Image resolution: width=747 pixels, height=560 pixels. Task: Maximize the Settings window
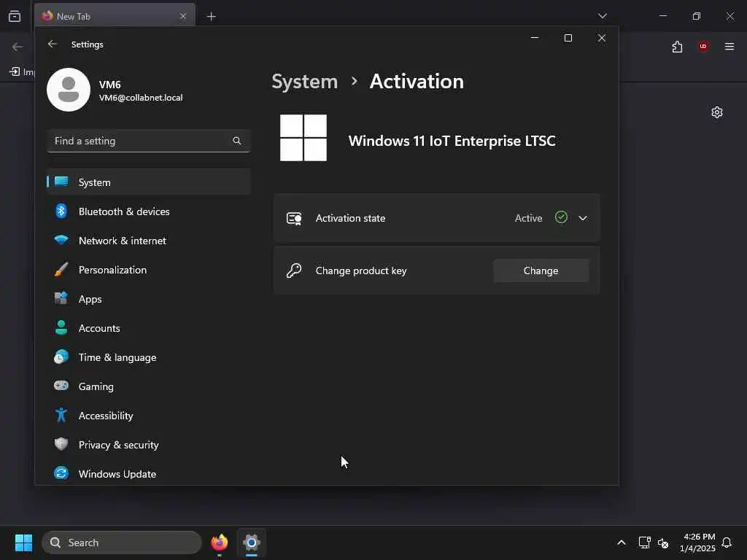(568, 38)
